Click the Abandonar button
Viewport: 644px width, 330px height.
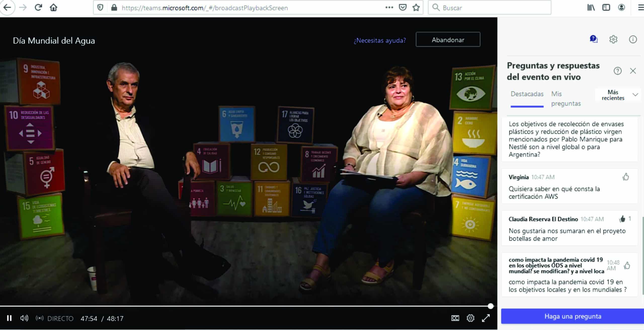448,39
